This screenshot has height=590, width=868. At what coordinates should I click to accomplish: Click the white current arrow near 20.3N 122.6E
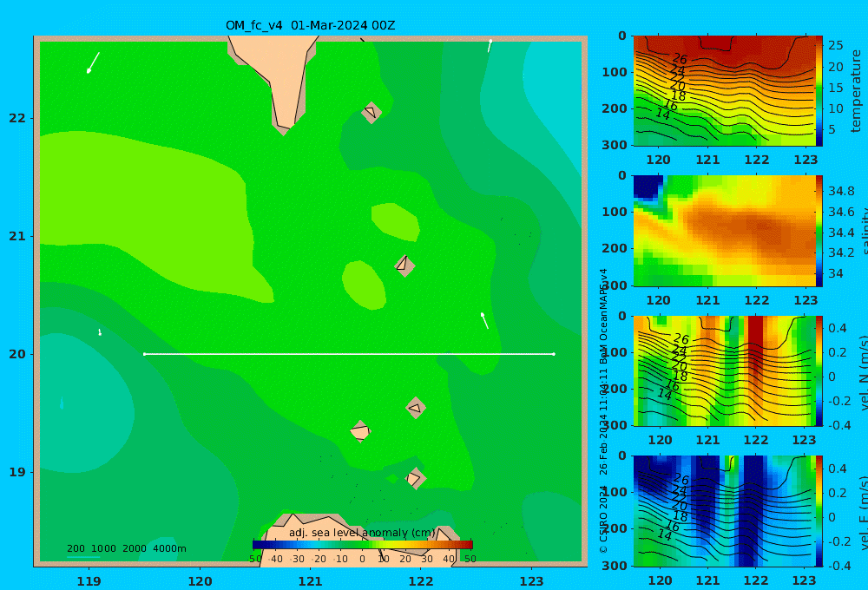485,320
